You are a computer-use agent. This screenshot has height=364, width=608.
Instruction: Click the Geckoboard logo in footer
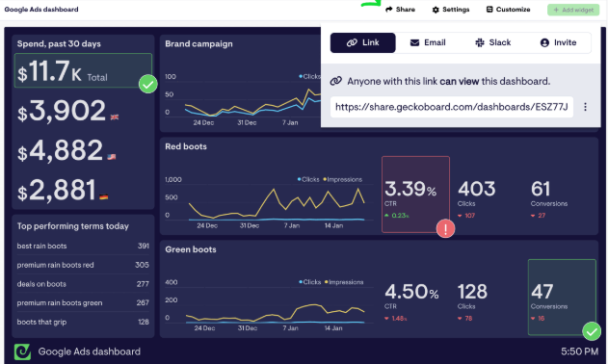[x=22, y=351]
